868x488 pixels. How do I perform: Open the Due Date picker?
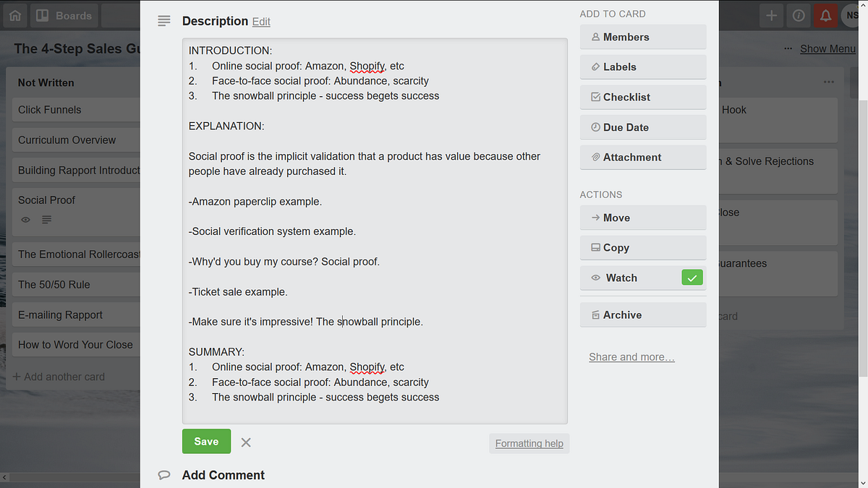[642, 127]
